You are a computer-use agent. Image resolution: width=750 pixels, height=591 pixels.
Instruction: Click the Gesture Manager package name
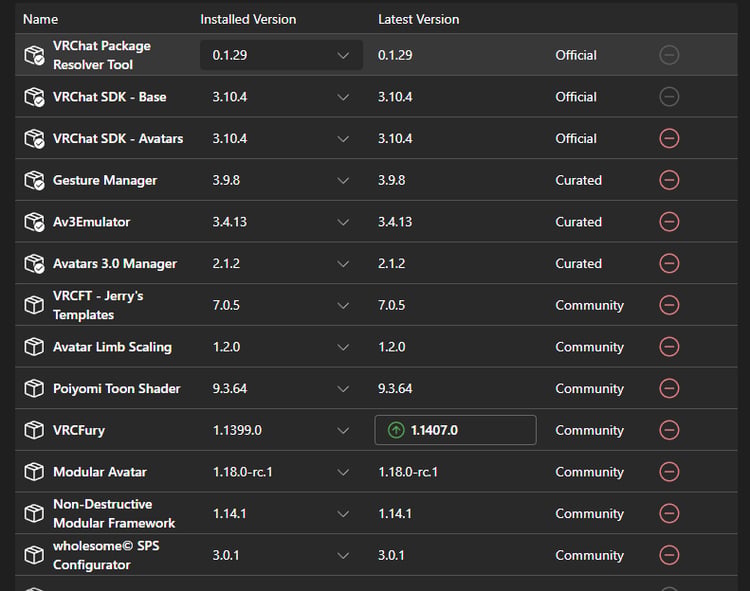pos(105,180)
